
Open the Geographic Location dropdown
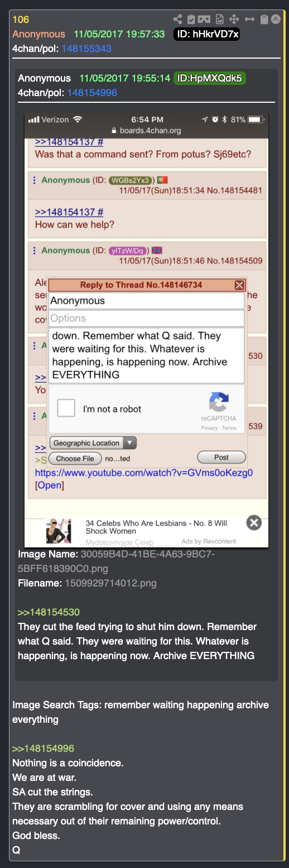(x=93, y=443)
